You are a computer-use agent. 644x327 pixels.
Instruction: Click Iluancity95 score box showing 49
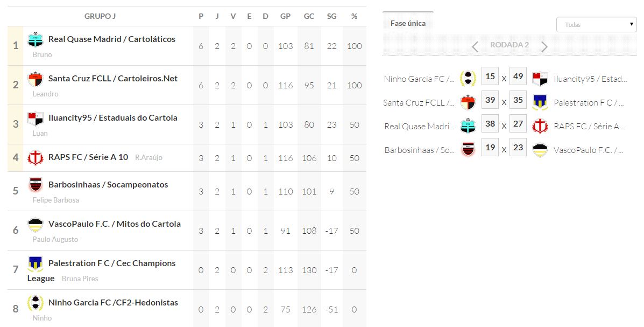pos(518,76)
